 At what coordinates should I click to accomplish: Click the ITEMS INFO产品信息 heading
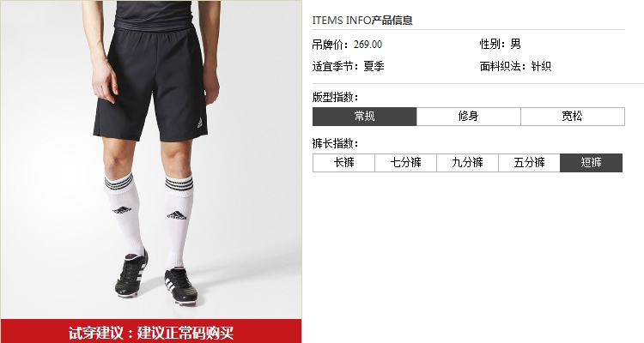click(x=362, y=20)
